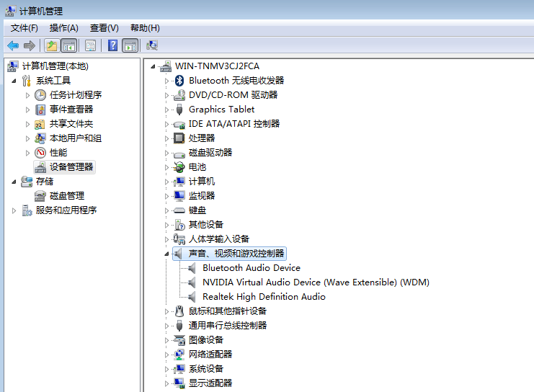Click the 人体学输入设备 icon

click(x=179, y=239)
